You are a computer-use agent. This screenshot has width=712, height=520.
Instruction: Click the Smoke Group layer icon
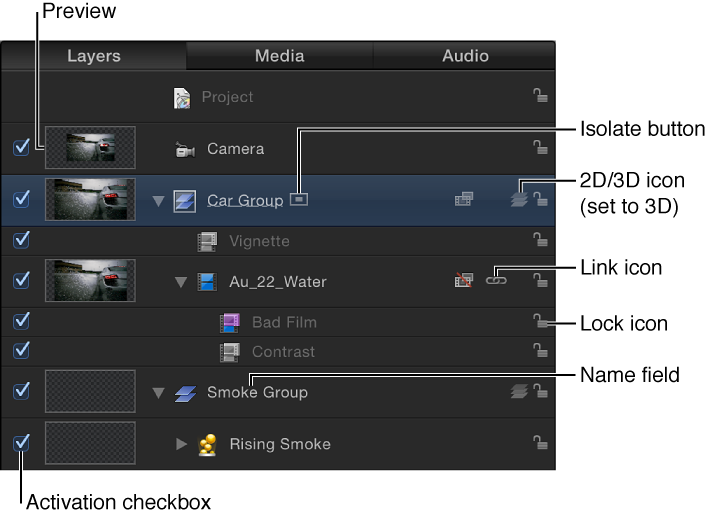(x=185, y=394)
